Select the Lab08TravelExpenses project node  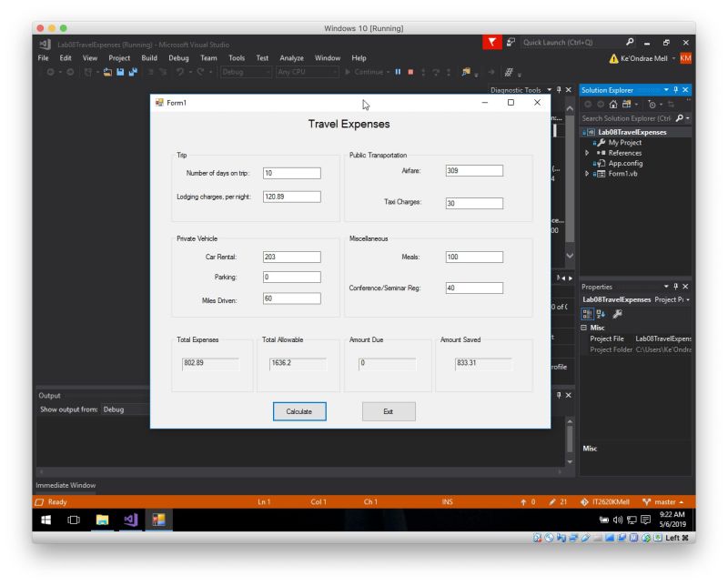pos(632,132)
